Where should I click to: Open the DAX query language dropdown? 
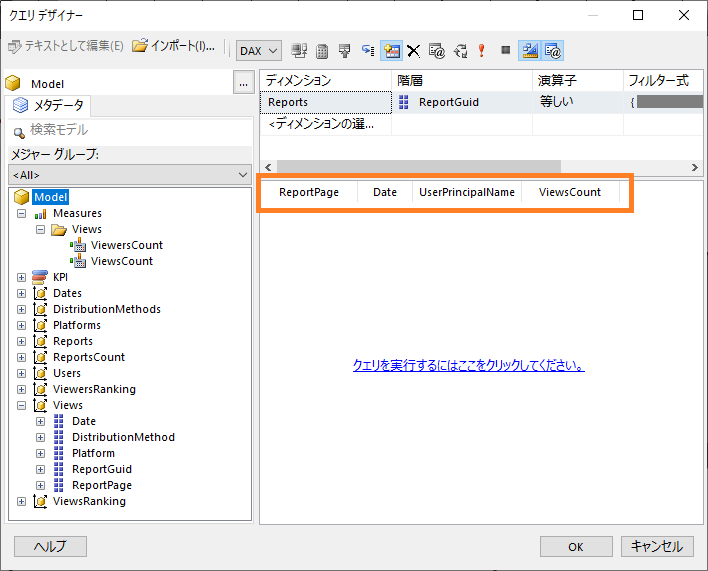coord(259,51)
